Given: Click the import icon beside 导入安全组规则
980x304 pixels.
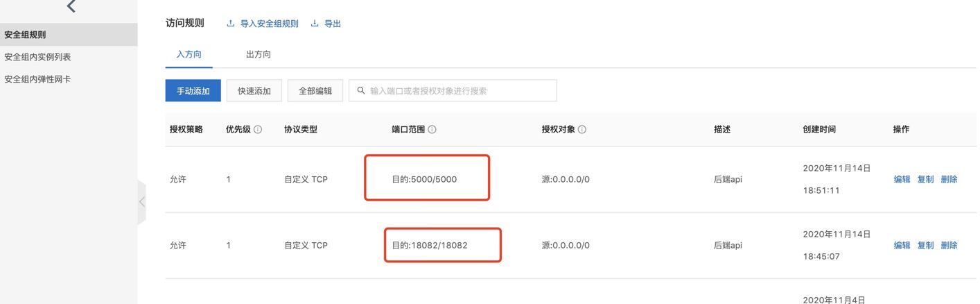Looking at the screenshot, I should pos(231,24).
